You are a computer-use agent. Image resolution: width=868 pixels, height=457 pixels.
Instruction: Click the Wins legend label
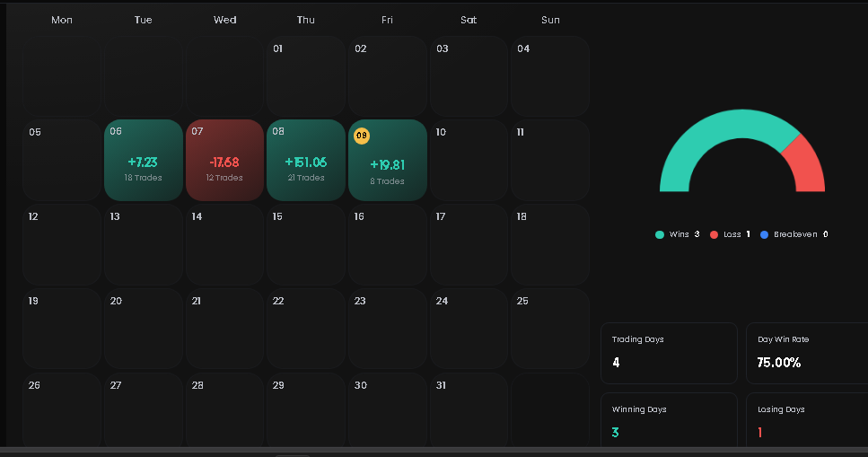click(679, 234)
